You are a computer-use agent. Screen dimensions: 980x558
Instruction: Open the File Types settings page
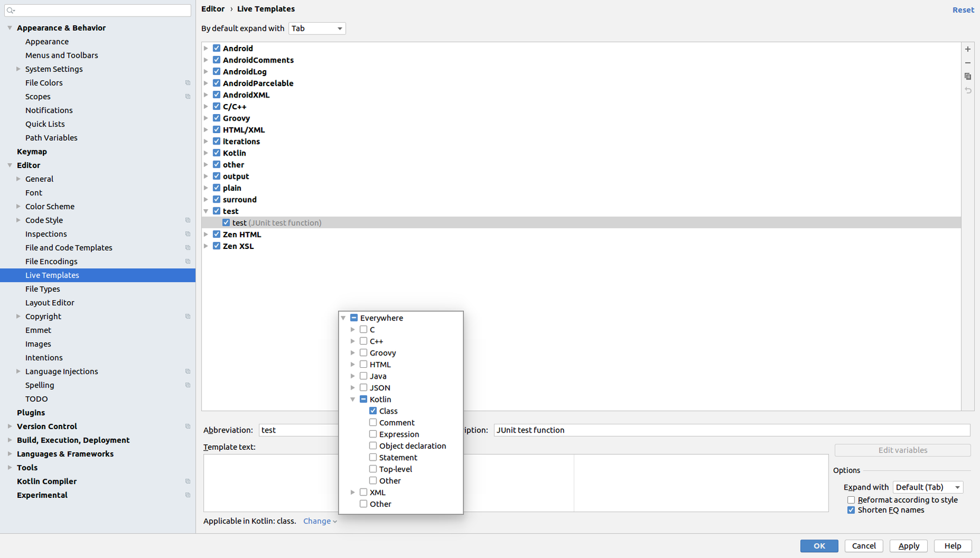tap(43, 289)
